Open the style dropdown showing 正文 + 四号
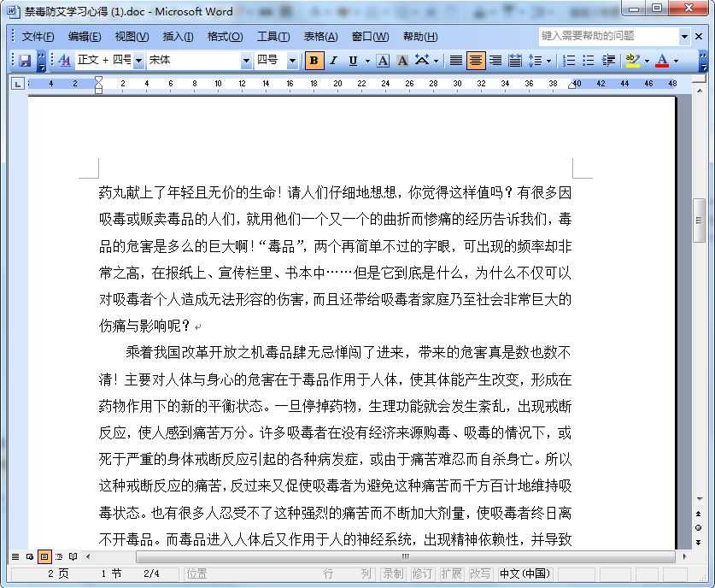Screen dimensions: 715x588 [x=139, y=60]
